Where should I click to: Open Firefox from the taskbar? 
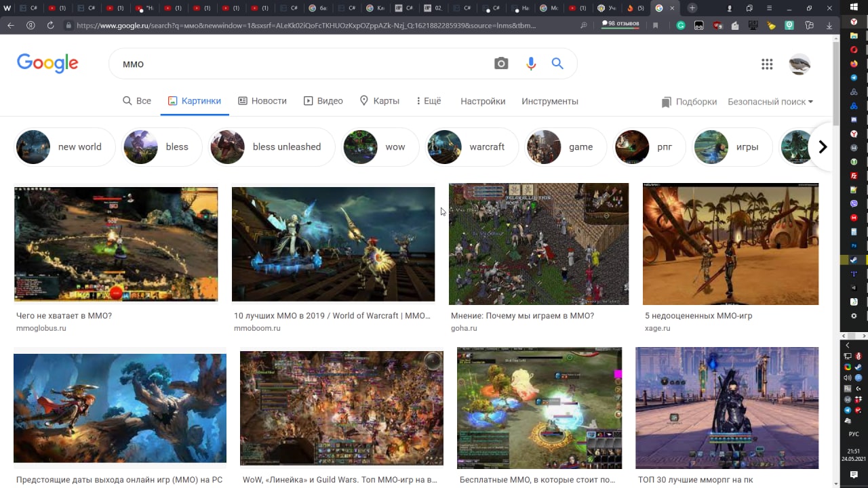click(854, 64)
